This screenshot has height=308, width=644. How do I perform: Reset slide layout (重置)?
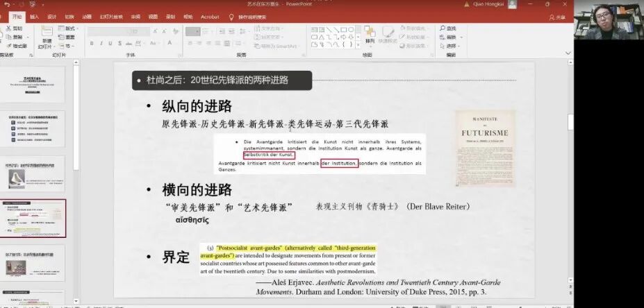[67, 37]
